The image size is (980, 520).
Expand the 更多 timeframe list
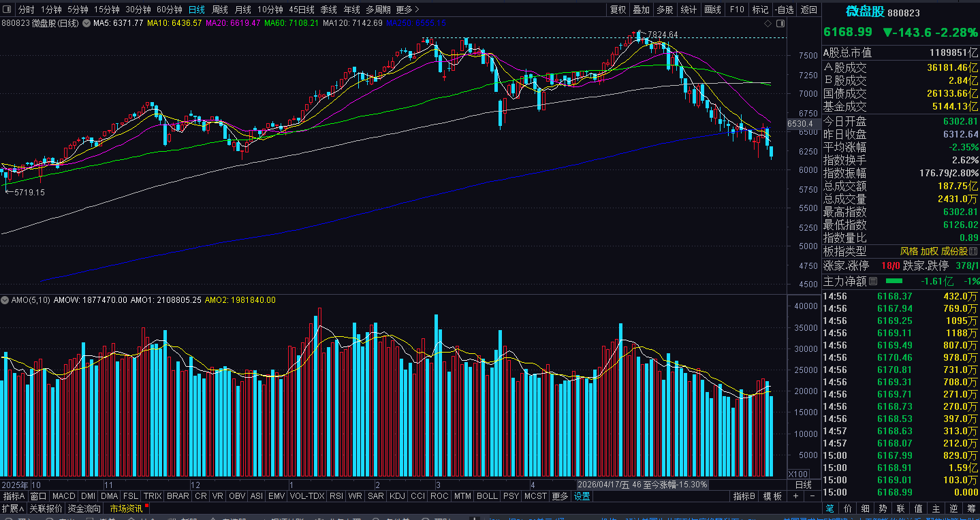[407, 10]
